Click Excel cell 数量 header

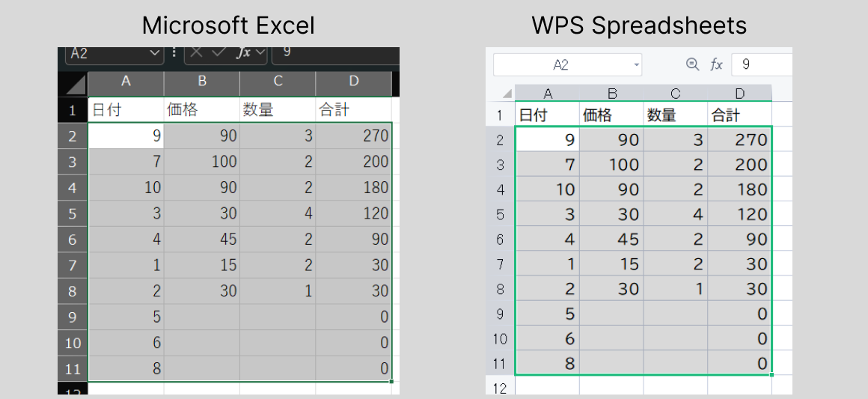278,110
